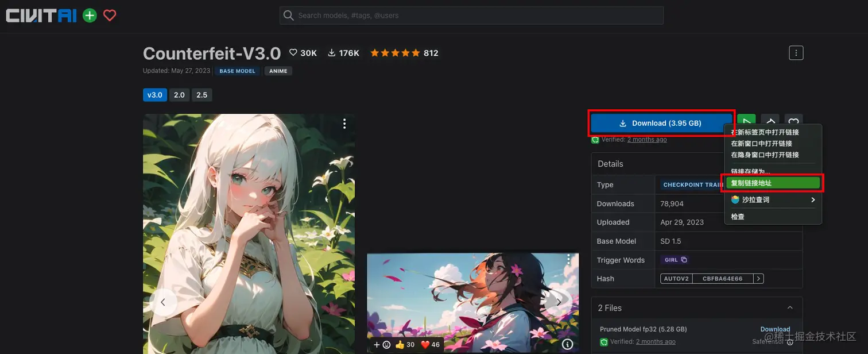The height and width of the screenshot is (354, 868).
Task: Switch to the 2.0 version tab
Action: [x=179, y=95]
